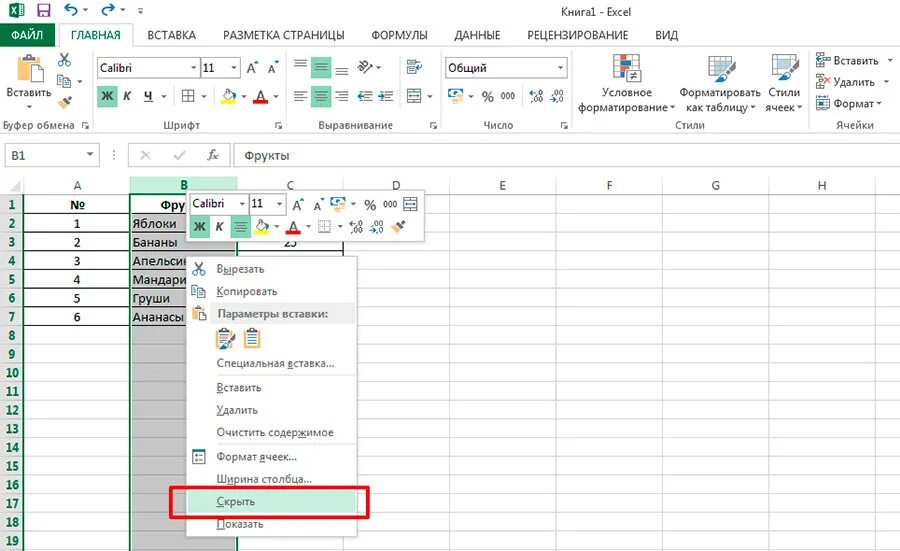Click the formula bar showing Фрукты
The image size is (900, 551).
[567, 156]
